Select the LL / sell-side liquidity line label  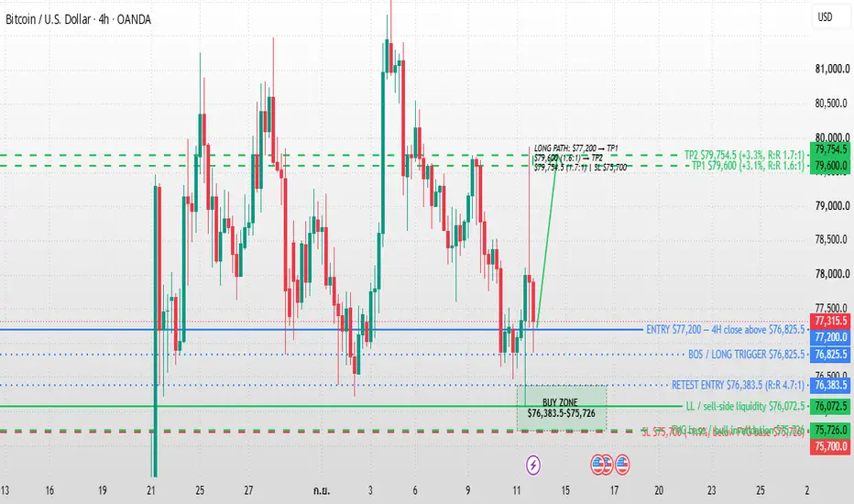745,407
